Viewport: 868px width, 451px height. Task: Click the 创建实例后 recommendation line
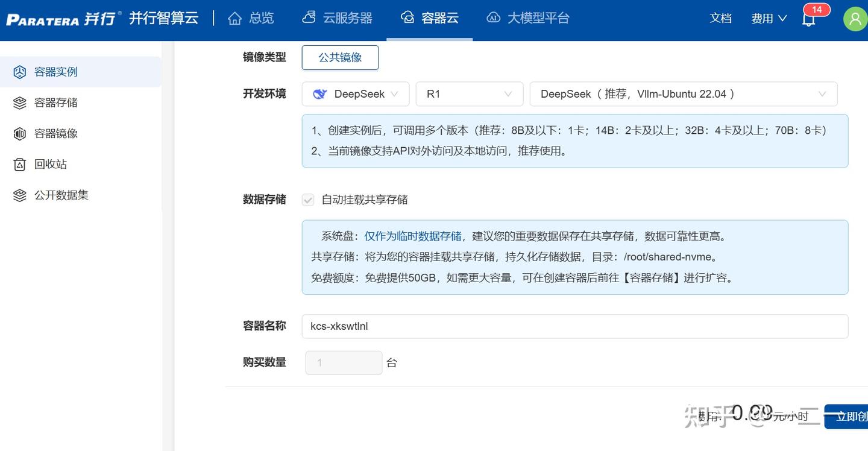coord(569,130)
